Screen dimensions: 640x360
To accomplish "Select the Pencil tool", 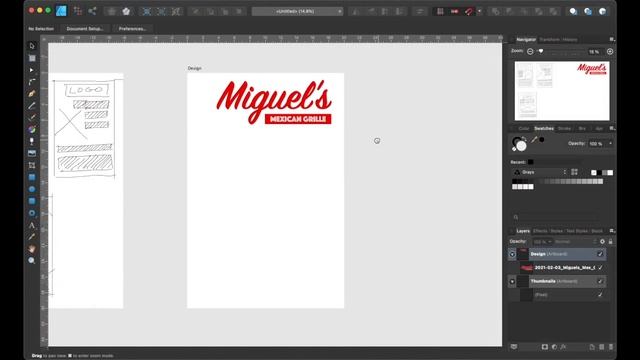I will click(32, 105).
